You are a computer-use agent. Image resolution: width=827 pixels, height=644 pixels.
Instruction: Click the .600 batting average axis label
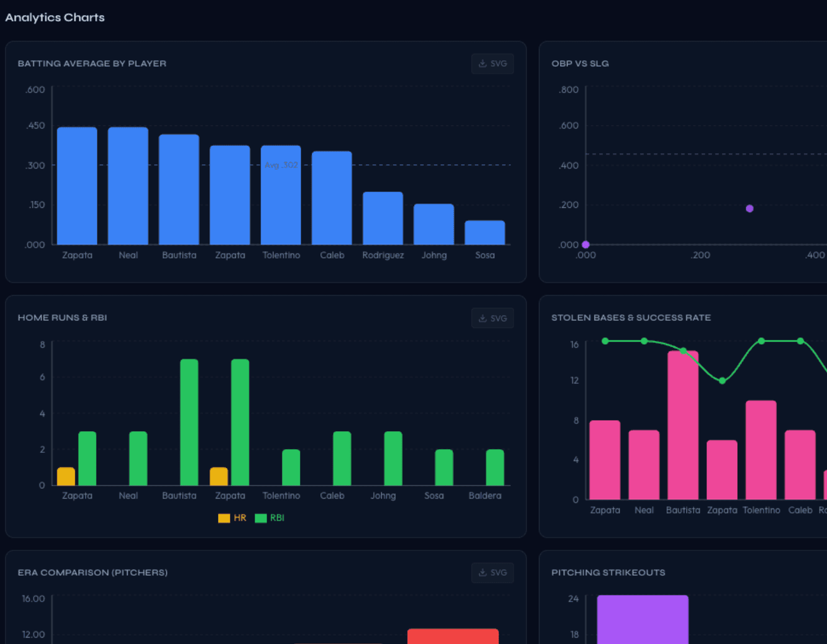[x=35, y=90]
